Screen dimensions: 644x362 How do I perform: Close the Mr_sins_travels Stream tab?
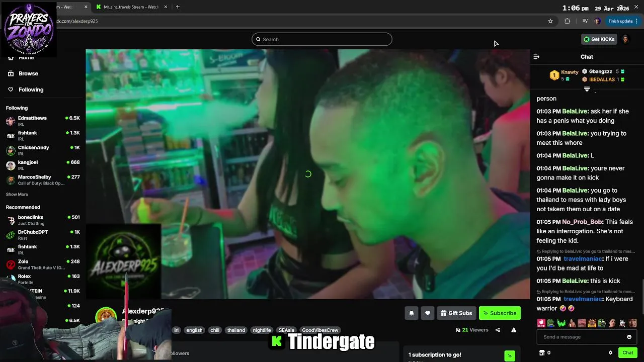(165, 7)
